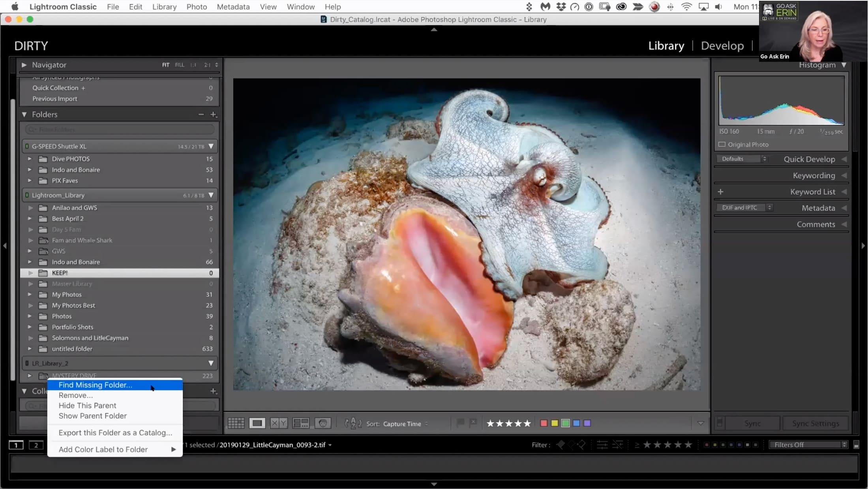Open the Develop module
This screenshot has width=868, height=489.
click(722, 46)
